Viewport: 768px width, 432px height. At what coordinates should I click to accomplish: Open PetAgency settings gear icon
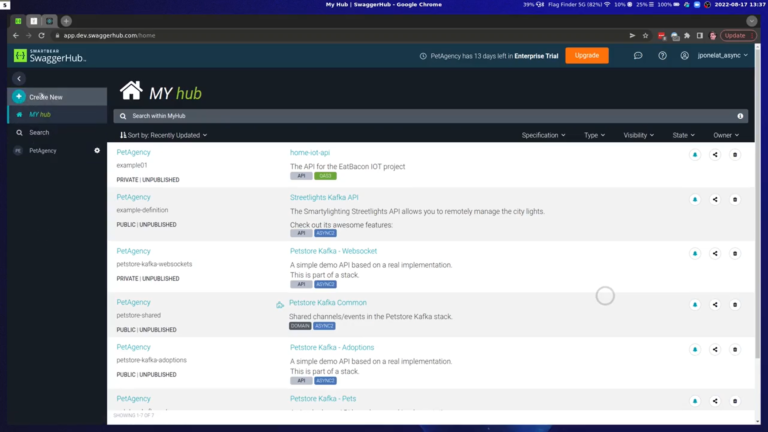[x=97, y=150]
